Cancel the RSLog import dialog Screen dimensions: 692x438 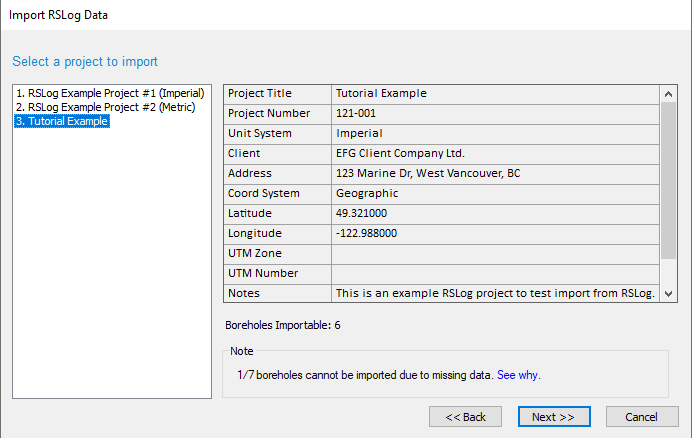[x=642, y=417]
